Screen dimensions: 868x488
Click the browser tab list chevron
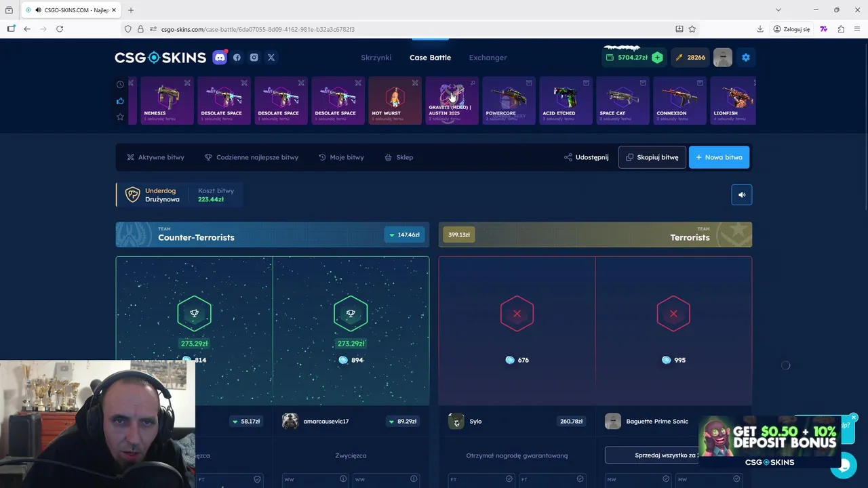(x=778, y=10)
